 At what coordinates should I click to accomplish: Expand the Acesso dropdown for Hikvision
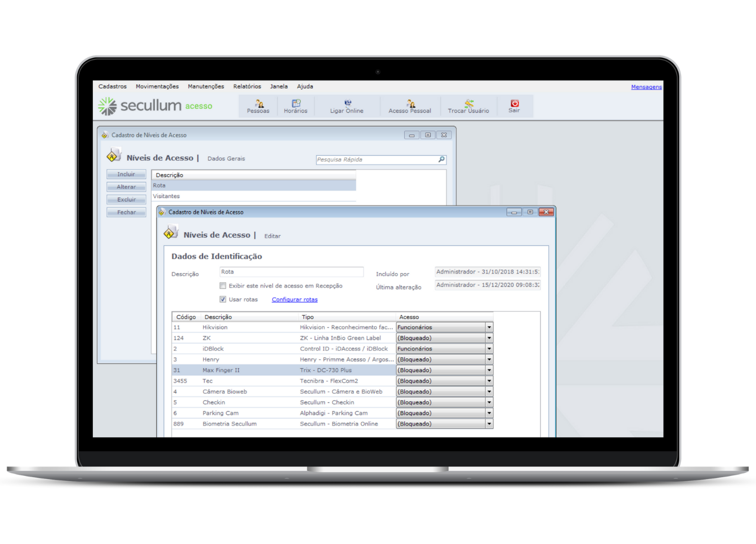(489, 327)
